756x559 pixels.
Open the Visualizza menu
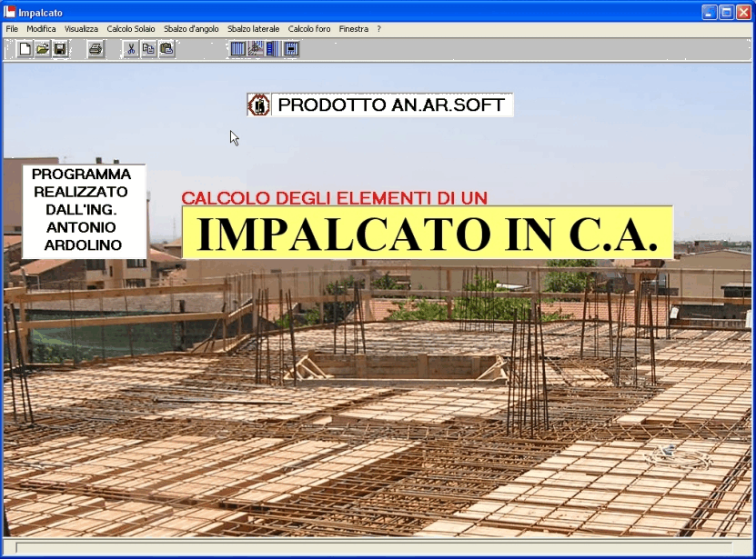[x=81, y=29]
